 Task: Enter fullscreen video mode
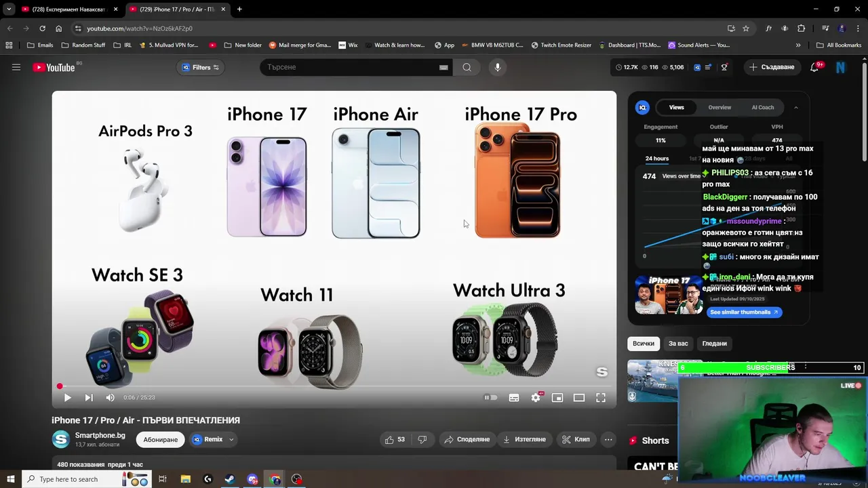[x=601, y=398]
